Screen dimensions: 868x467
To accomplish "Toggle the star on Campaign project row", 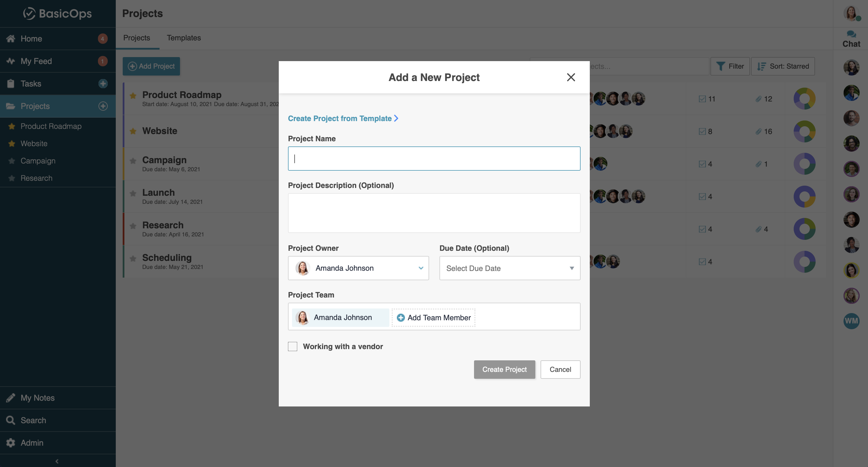I will pos(133,161).
